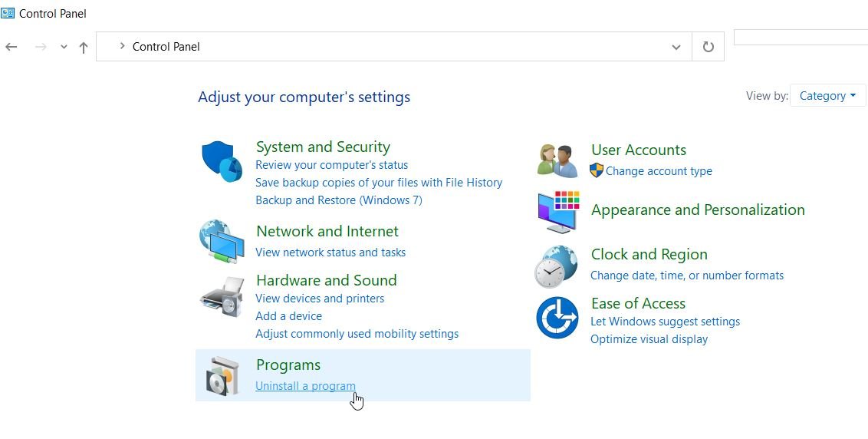This screenshot has width=868, height=439.
Task: Go back using the left arrow
Action: click(11, 47)
